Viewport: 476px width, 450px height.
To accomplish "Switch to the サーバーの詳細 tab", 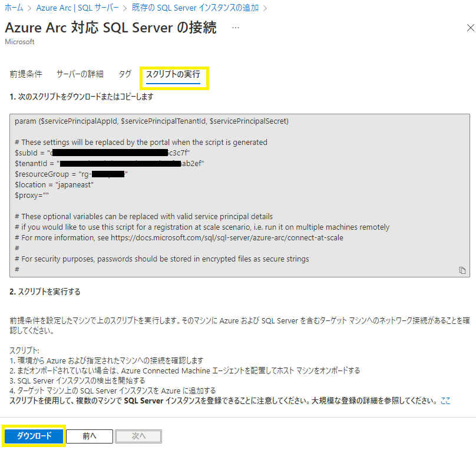I will pyautogui.click(x=80, y=74).
